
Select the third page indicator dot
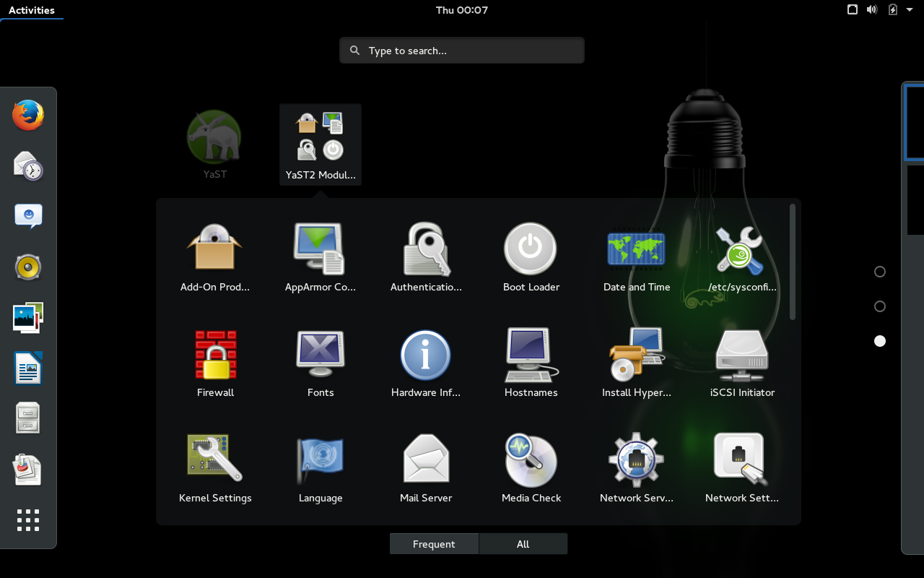[879, 341]
